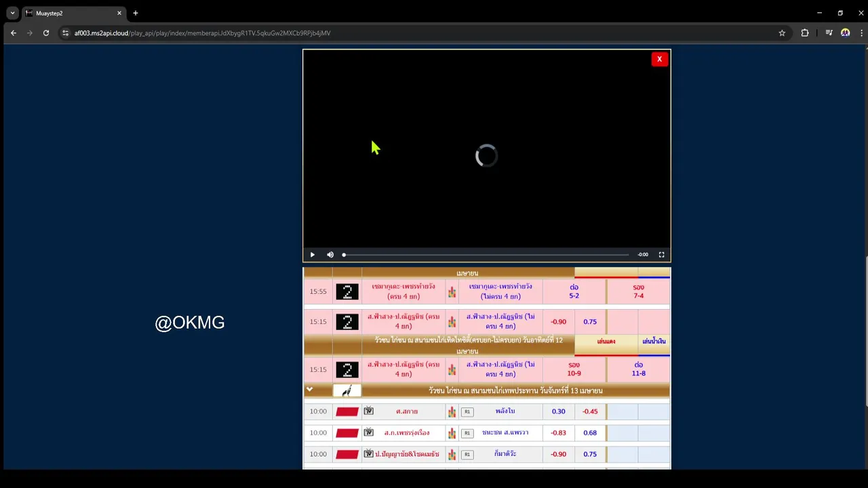Click ต่อ 11-8 odds cell
This screenshot has height=488, width=868.
638,369
